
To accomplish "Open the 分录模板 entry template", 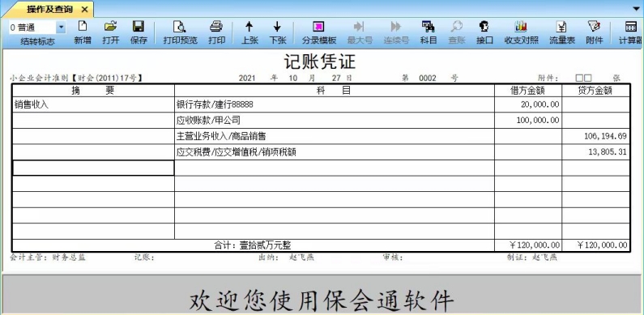I will coord(318,32).
